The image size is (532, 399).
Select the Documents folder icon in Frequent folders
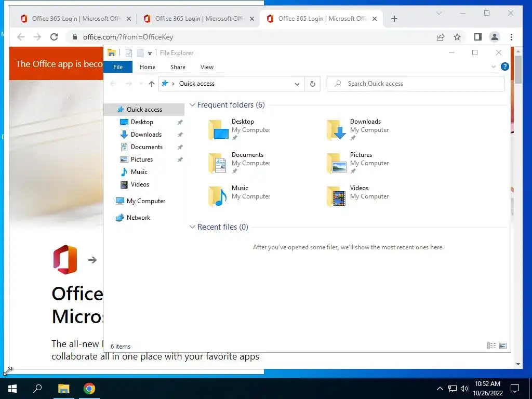pos(218,163)
